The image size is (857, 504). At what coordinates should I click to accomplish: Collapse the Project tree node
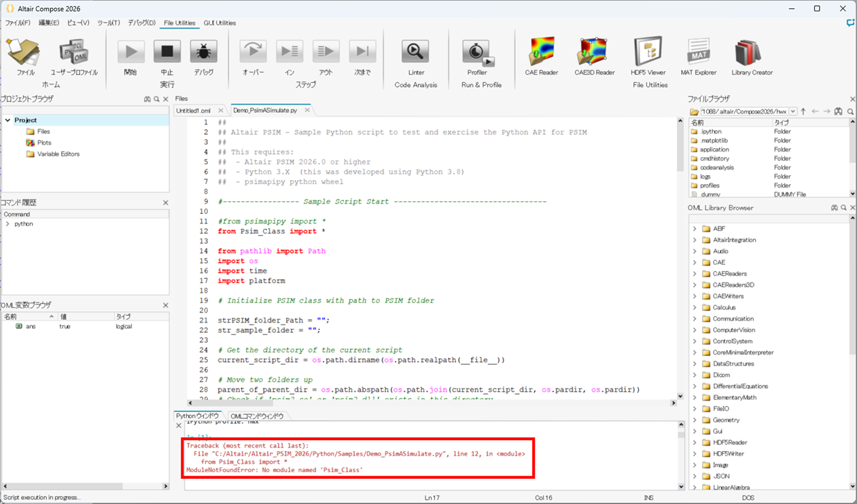point(7,120)
